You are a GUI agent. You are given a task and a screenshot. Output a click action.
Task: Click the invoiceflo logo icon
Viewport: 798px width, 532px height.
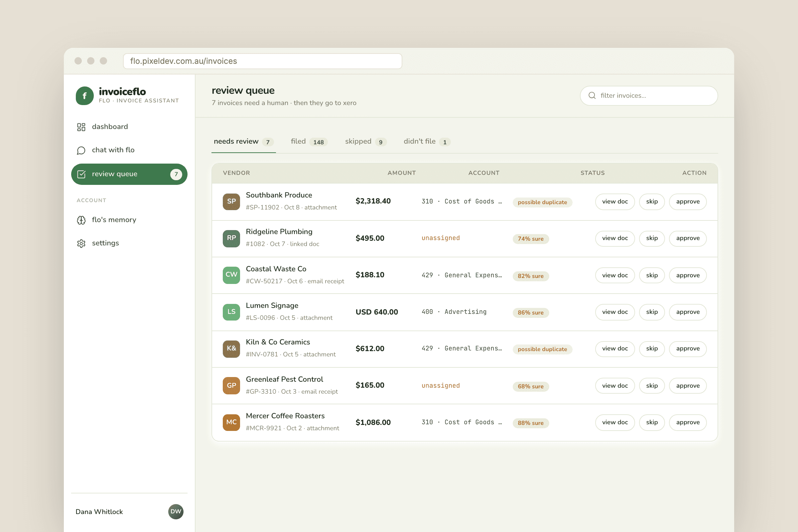[84, 96]
